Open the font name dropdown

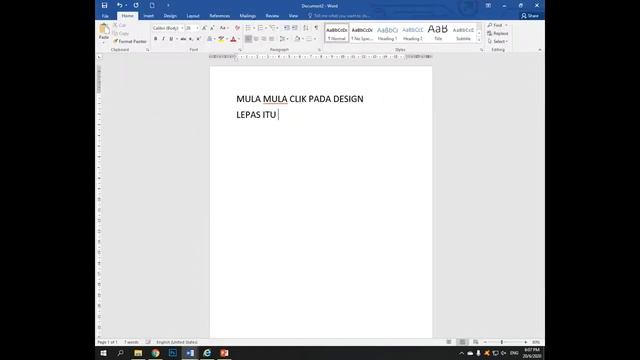[182, 28]
